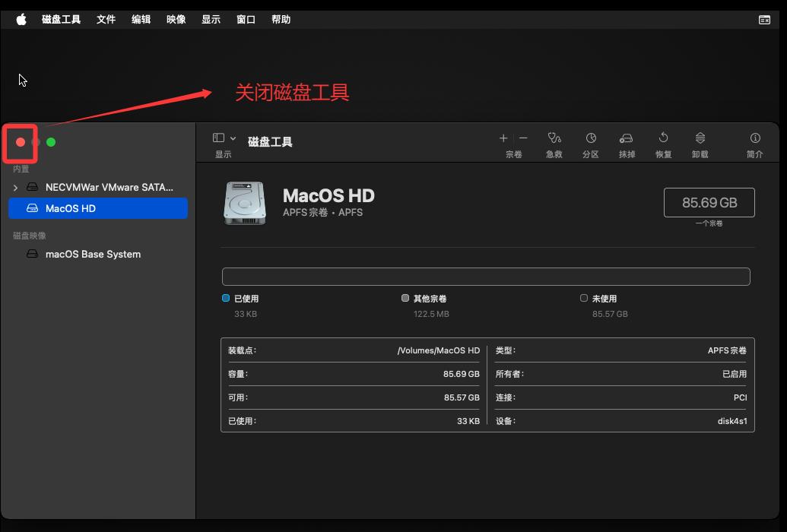Click the 磁盘工具 window title

tap(270, 142)
